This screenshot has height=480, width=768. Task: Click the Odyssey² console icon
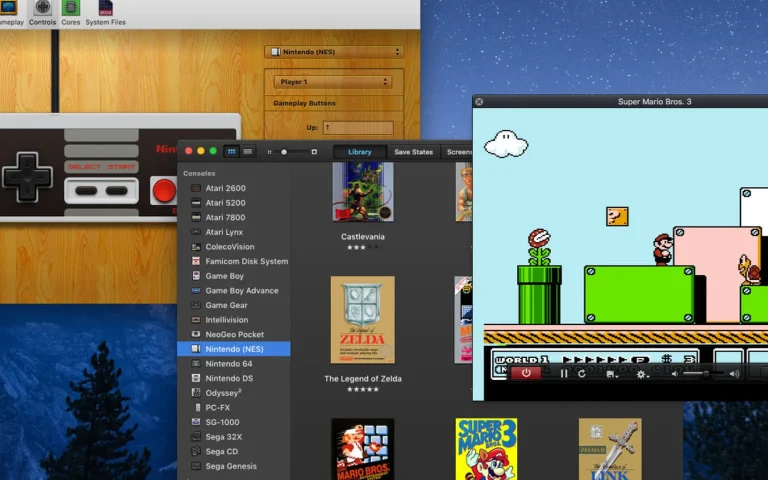click(196, 393)
